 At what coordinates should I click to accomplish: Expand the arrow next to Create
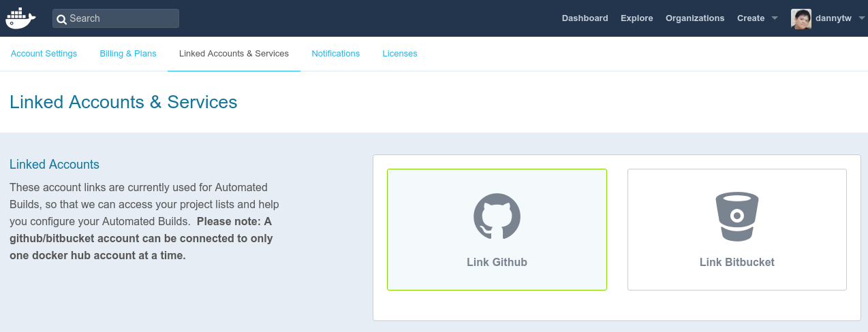(x=775, y=18)
